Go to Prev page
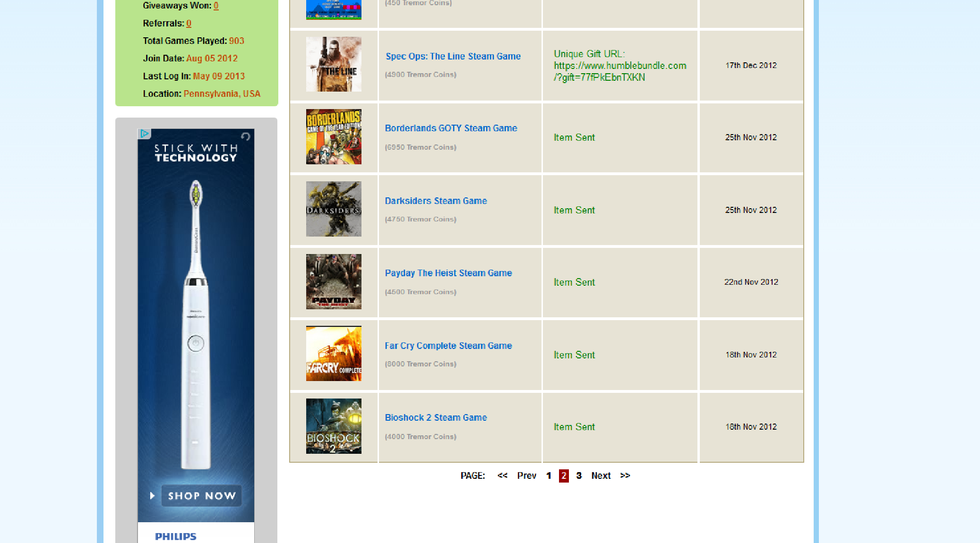Image resolution: width=980 pixels, height=543 pixels. [526, 475]
